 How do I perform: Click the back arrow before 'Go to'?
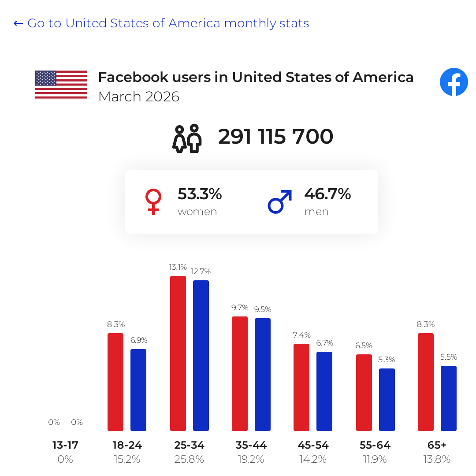click(18, 23)
